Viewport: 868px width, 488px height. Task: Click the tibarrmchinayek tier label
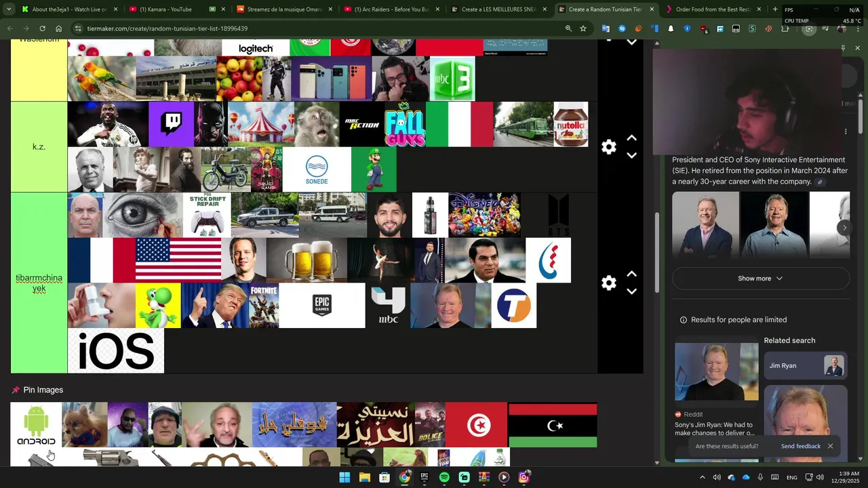coord(39,283)
